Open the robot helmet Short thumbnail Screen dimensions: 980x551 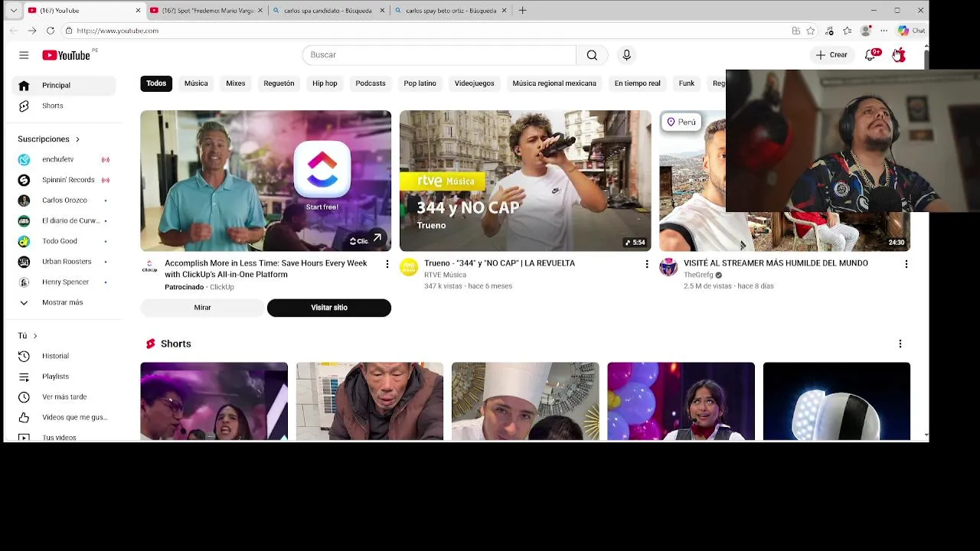(836, 402)
